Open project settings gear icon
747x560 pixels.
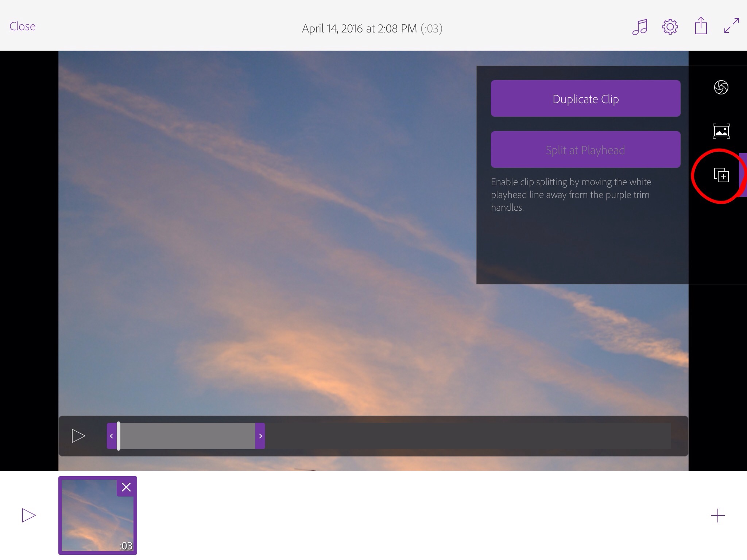point(670,27)
